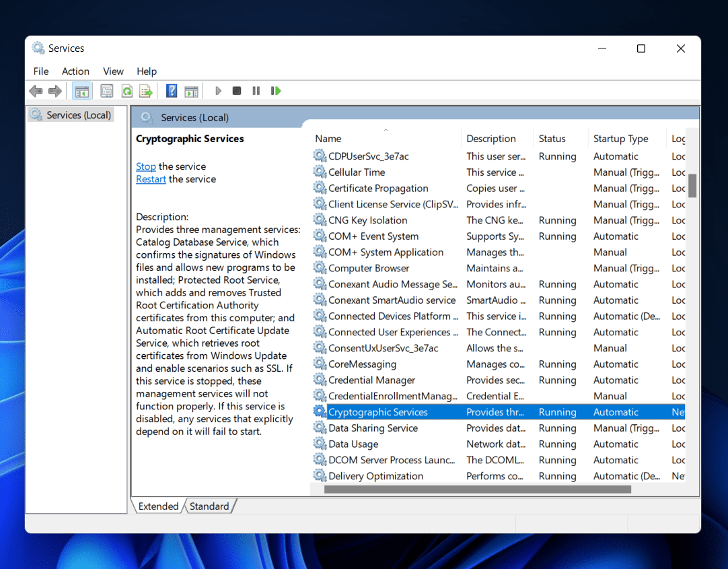Select Services (Local) in the console tree

[78, 115]
